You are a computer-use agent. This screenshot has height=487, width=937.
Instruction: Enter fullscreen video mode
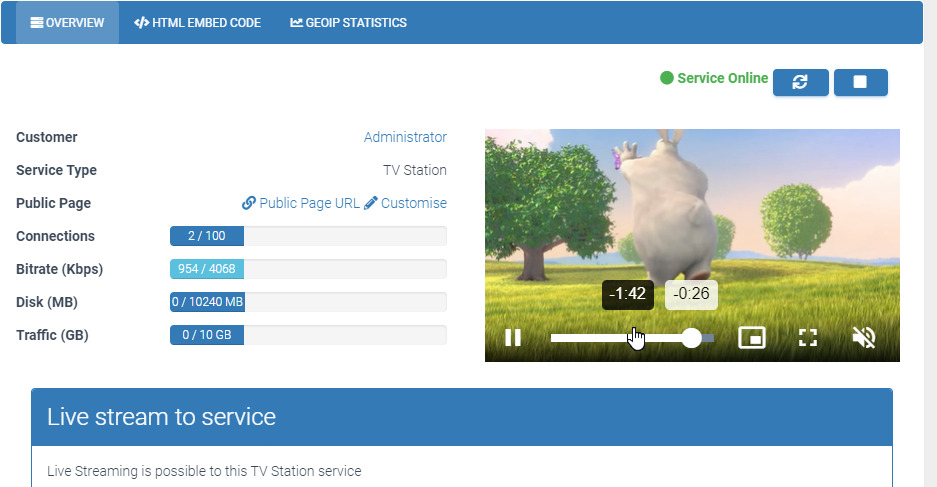[808, 338]
